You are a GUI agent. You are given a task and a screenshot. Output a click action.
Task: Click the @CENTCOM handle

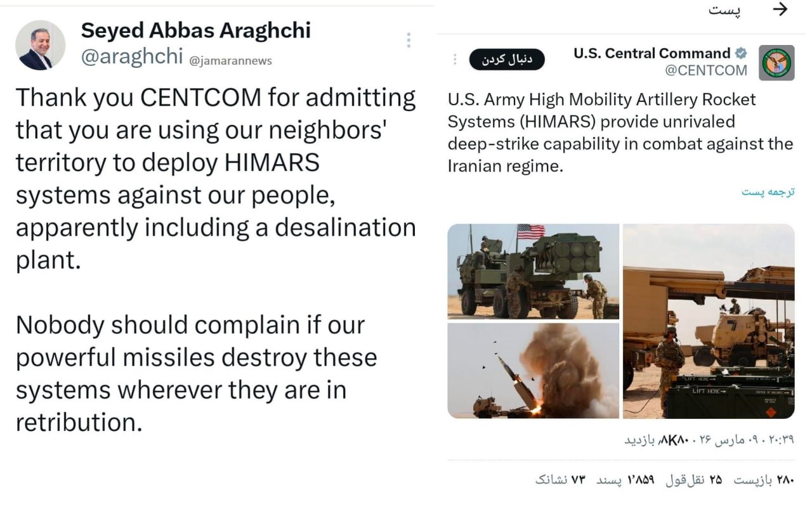[x=705, y=71]
